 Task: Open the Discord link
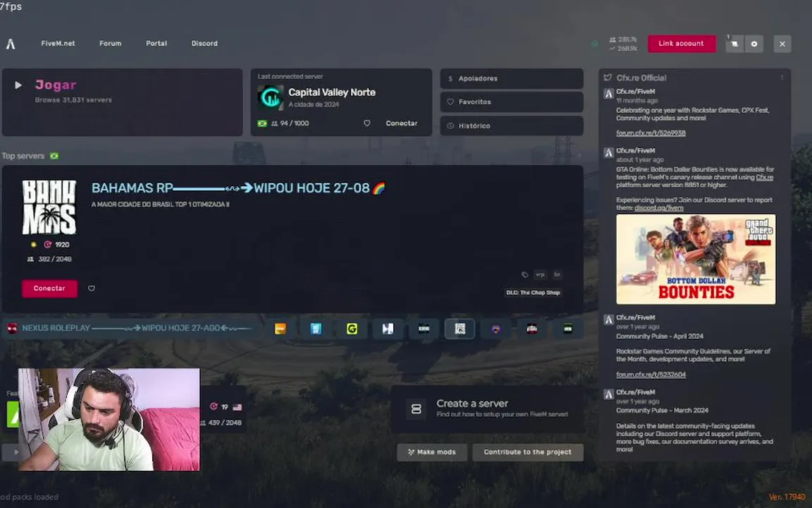coord(204,44)
